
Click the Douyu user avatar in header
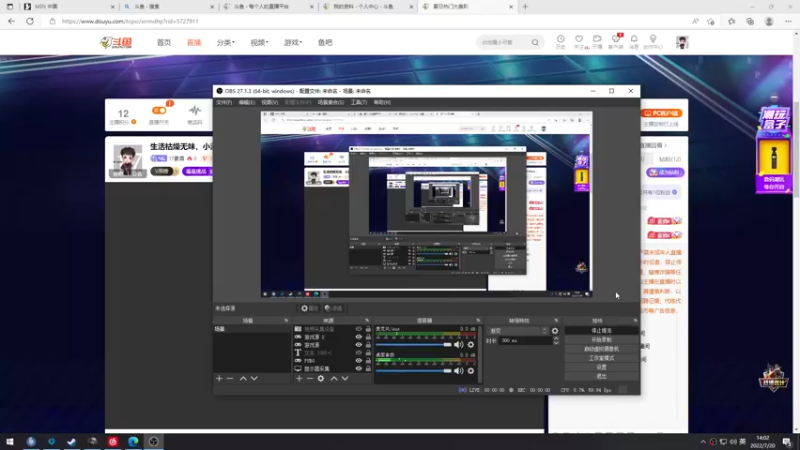tap(682, 42)
